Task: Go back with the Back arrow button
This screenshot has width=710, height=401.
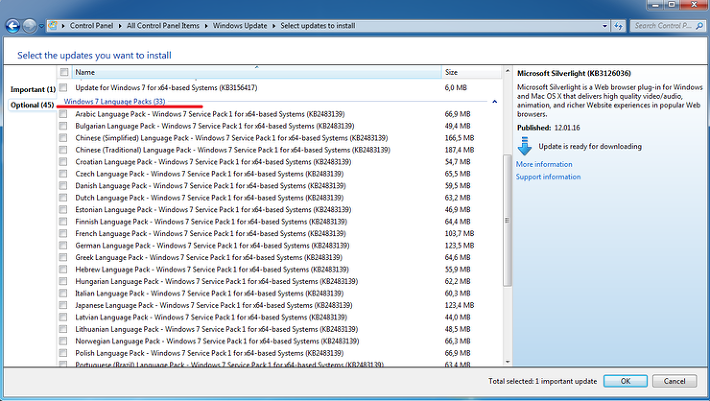Action: [x=13, y=26]
